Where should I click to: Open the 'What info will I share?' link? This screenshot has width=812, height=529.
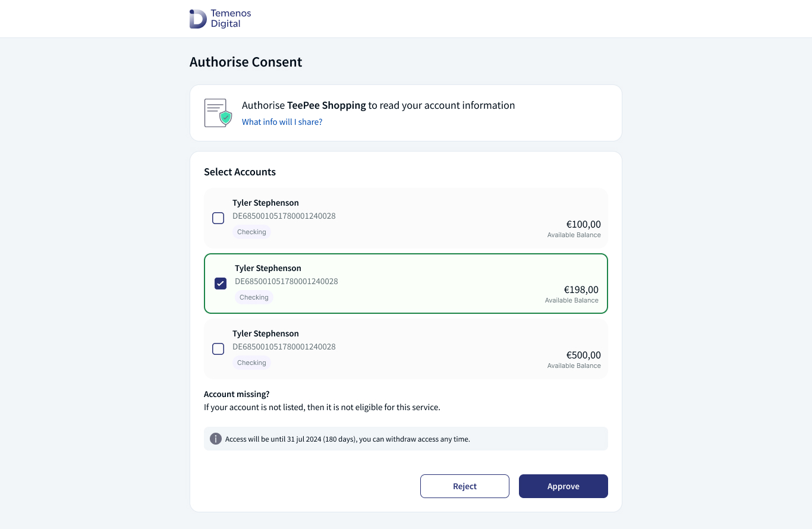point(282,122)
